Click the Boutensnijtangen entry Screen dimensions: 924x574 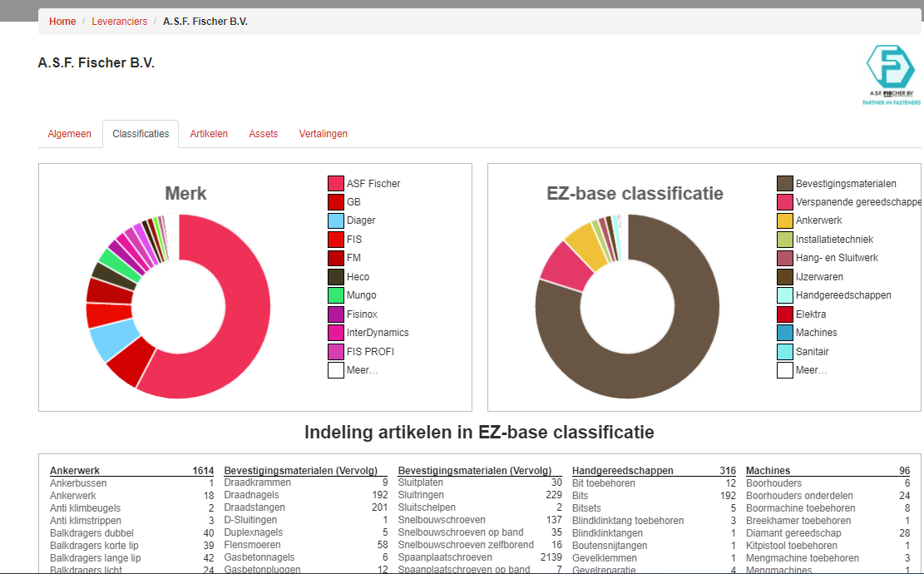(x=654, y=545)
